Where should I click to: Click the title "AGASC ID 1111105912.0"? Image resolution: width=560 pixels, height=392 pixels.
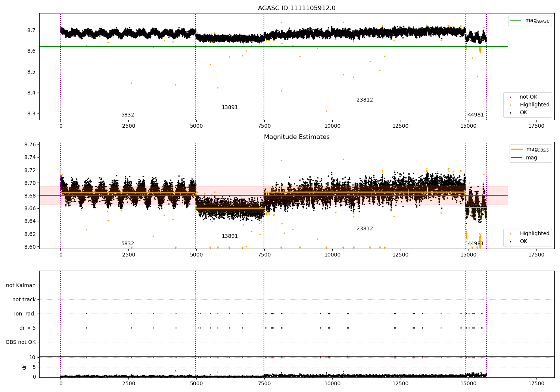[296, 8]
